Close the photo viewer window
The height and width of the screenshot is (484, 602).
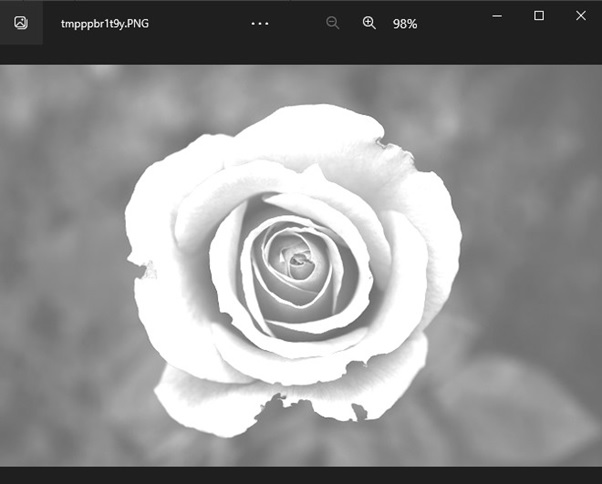(x=581, y=16)
